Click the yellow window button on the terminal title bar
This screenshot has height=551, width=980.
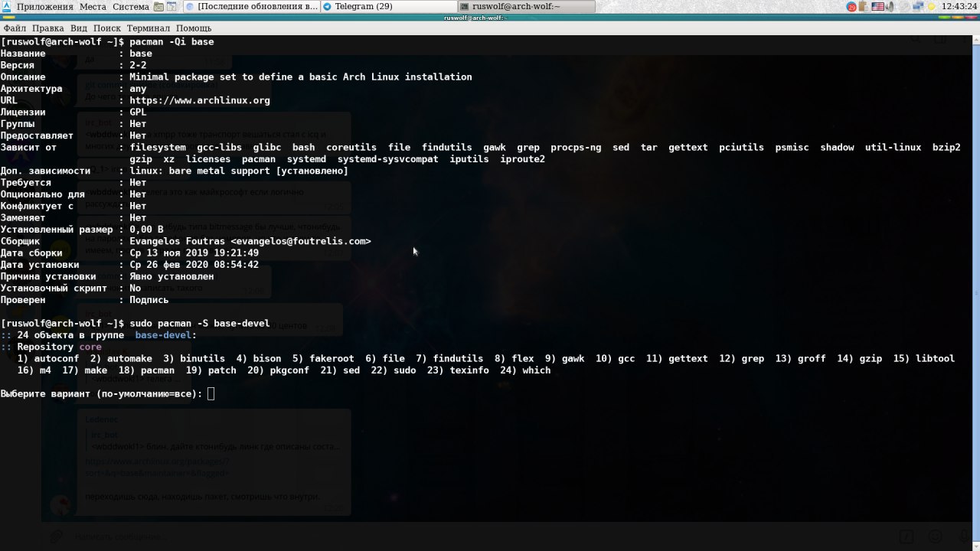point(958,17)
